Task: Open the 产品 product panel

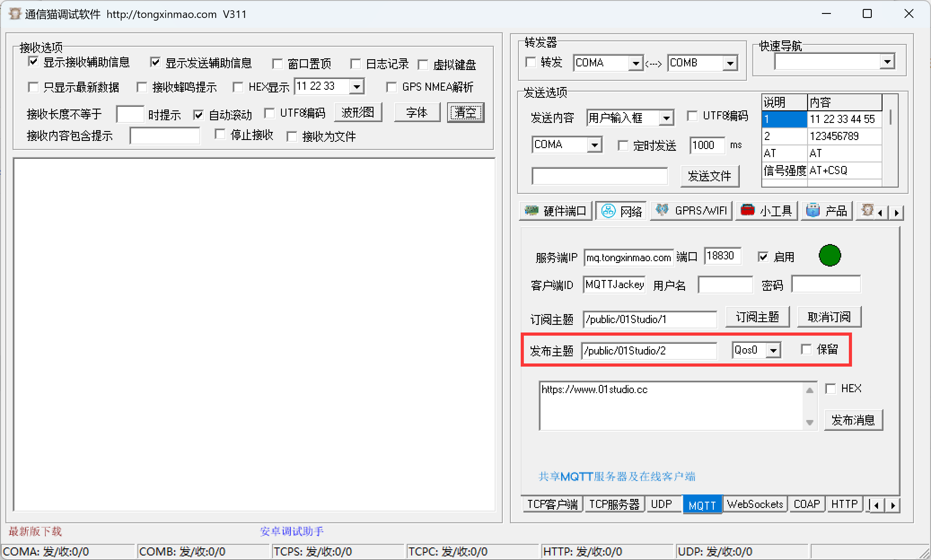Action: tap(826, 210)
